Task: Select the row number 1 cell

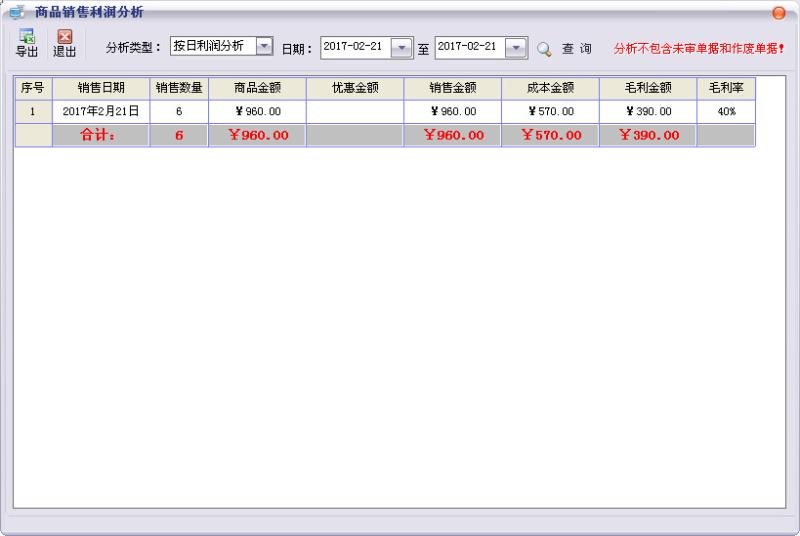Action: click(33, 111)
